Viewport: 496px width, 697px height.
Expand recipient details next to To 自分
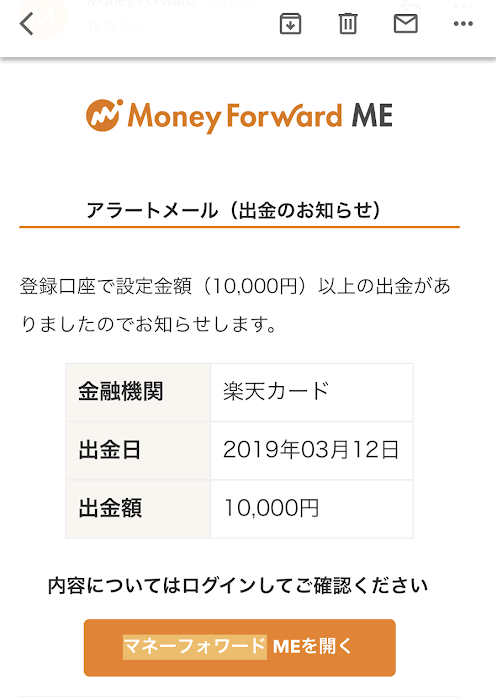tap(143, 28)
